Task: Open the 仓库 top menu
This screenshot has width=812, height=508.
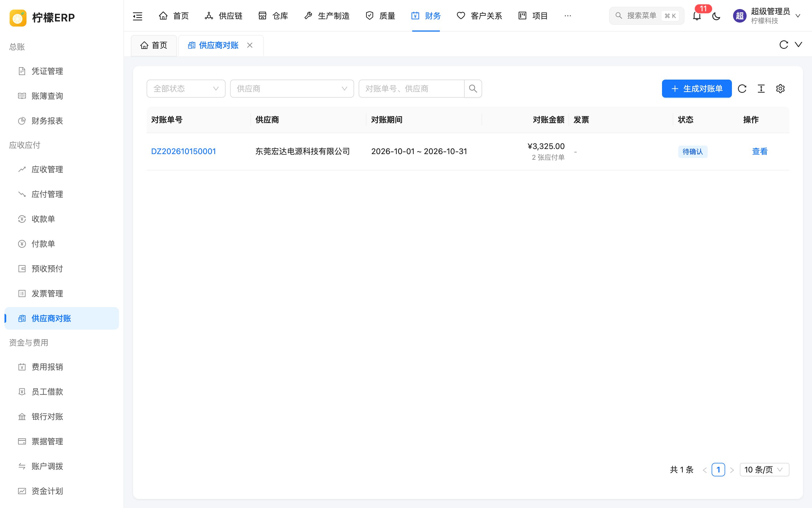Action: [273, 16]
